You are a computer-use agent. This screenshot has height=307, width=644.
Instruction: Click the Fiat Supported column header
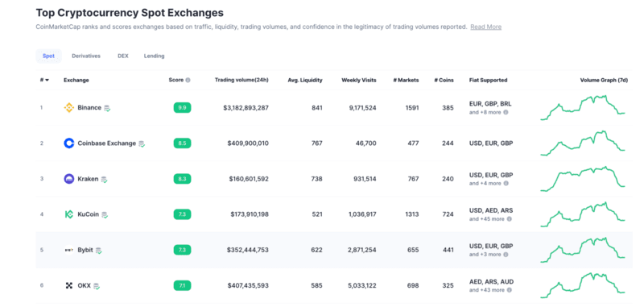pos(488,80)
